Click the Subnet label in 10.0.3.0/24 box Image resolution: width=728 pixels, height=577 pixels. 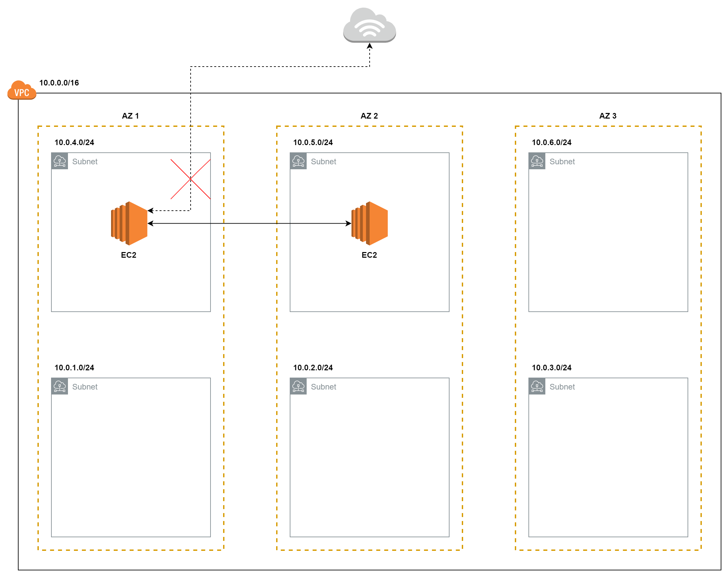[562, 387]
